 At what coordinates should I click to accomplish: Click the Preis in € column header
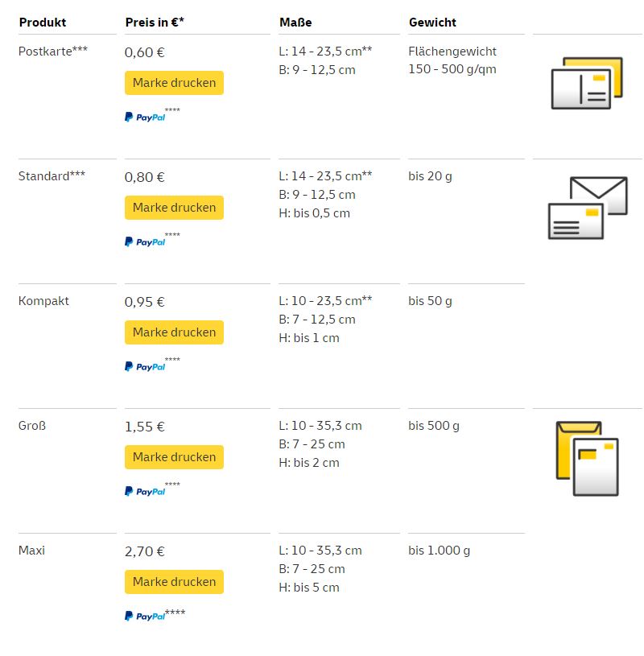155,23
